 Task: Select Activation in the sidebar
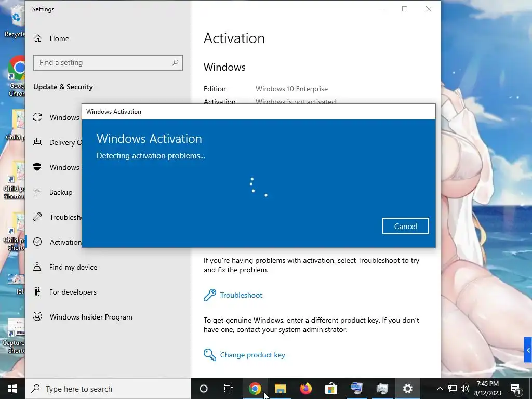(57, 242)
